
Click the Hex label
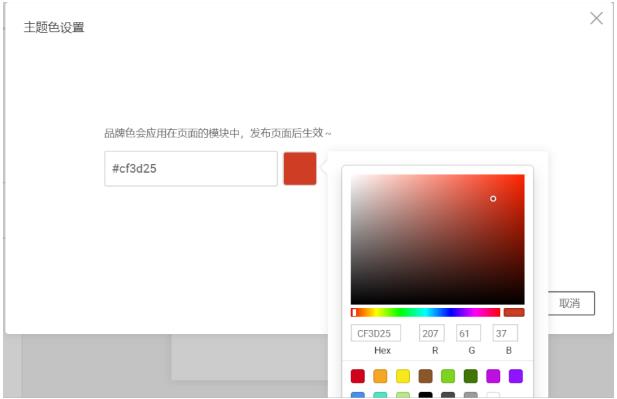click(x=382, y=350)
